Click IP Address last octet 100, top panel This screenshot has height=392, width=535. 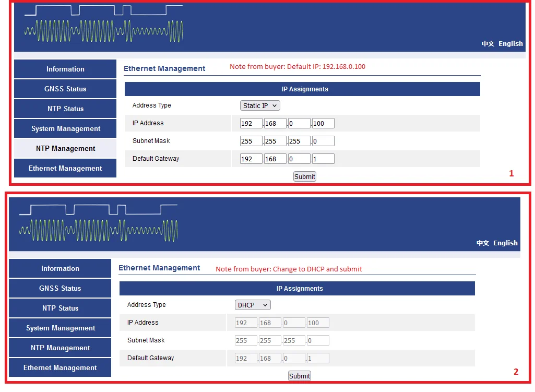point(323,124)
